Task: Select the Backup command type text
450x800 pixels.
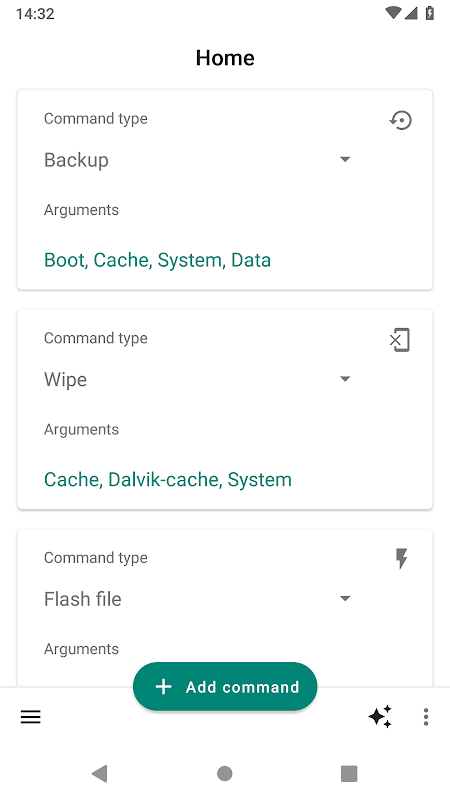Action: 77,160
